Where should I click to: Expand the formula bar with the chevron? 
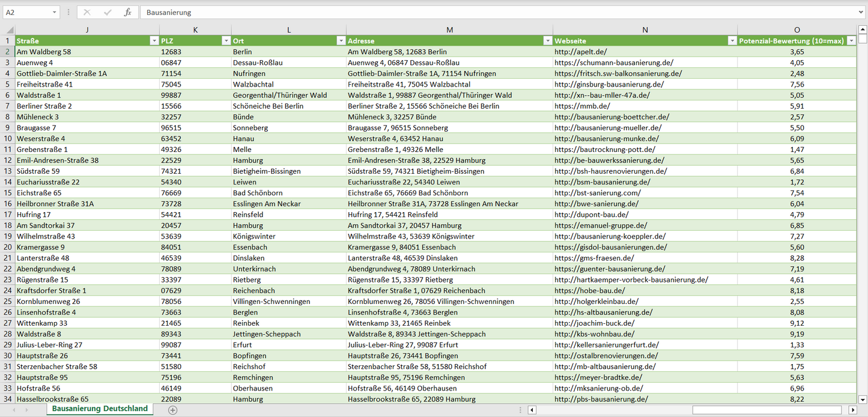861,12
